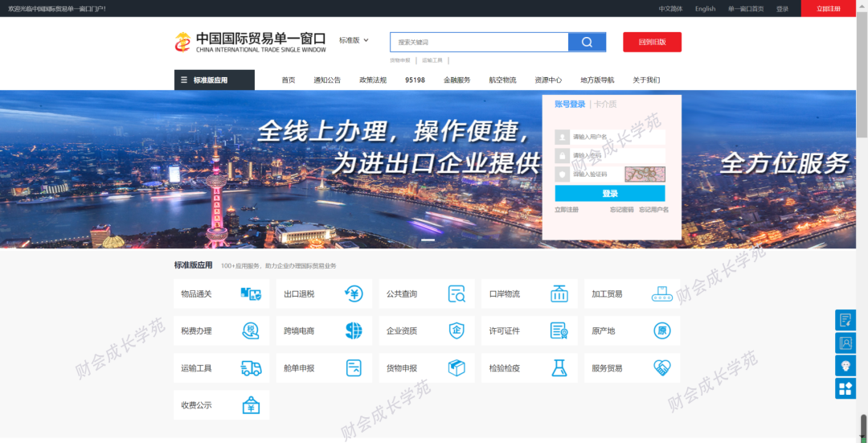Click the magnifier search button
Image resolution: width=868 pixels, height=443 pixels.
[x=587, y=43]
